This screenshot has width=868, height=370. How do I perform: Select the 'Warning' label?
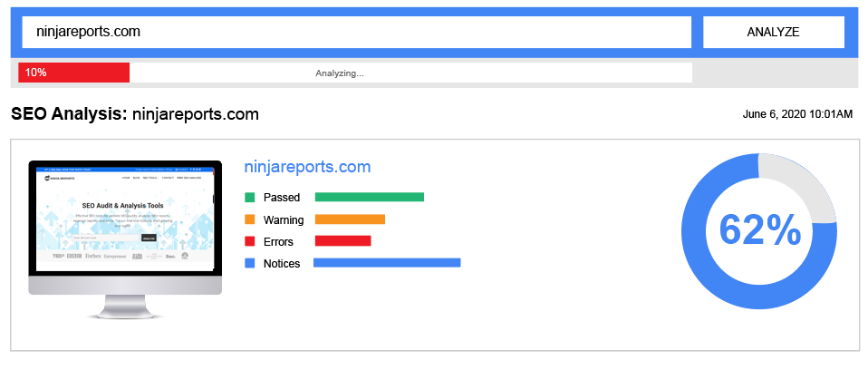tap(284, 219)
